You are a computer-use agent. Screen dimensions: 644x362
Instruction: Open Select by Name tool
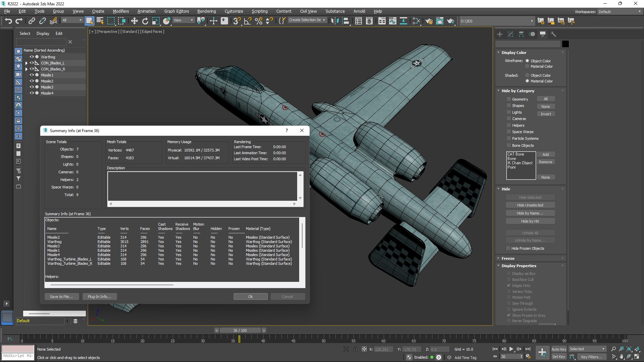[100, 21]
